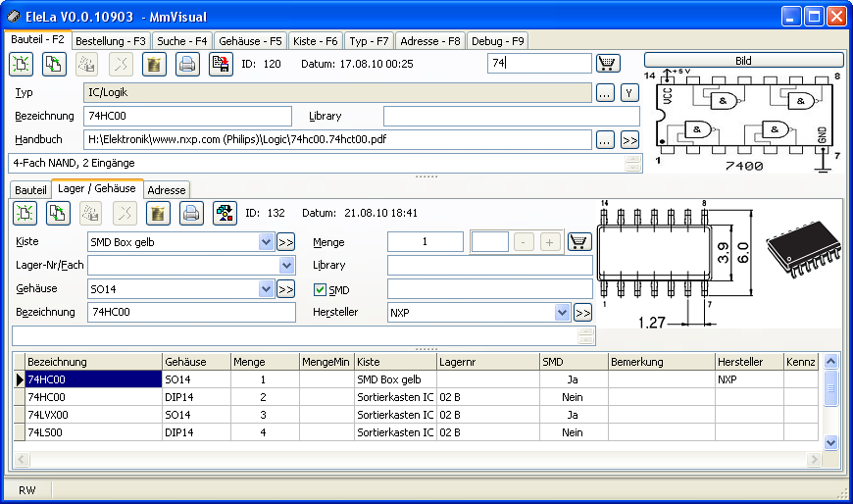The width and height of the screenshot is (853, 504).
Task: Click the new component icon in top toolbar
Action: (x=22, y=65)
